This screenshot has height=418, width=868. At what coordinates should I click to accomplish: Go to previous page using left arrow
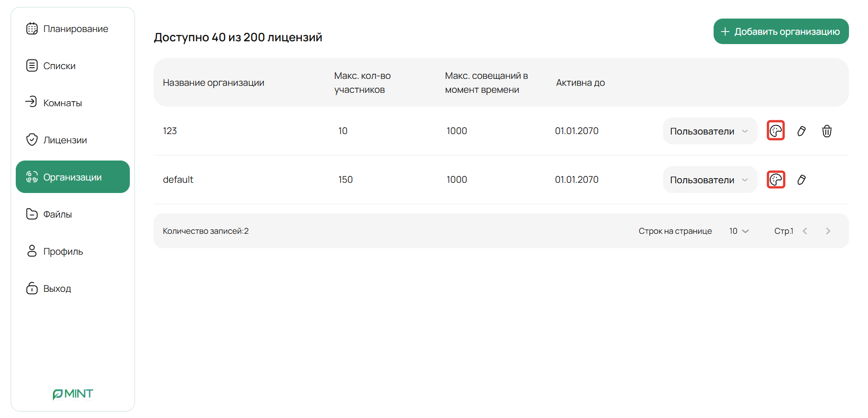point(805,231)
